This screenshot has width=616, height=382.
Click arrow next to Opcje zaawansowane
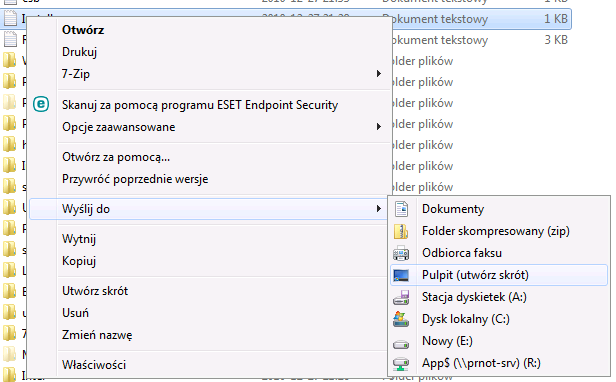click(379, 127)
